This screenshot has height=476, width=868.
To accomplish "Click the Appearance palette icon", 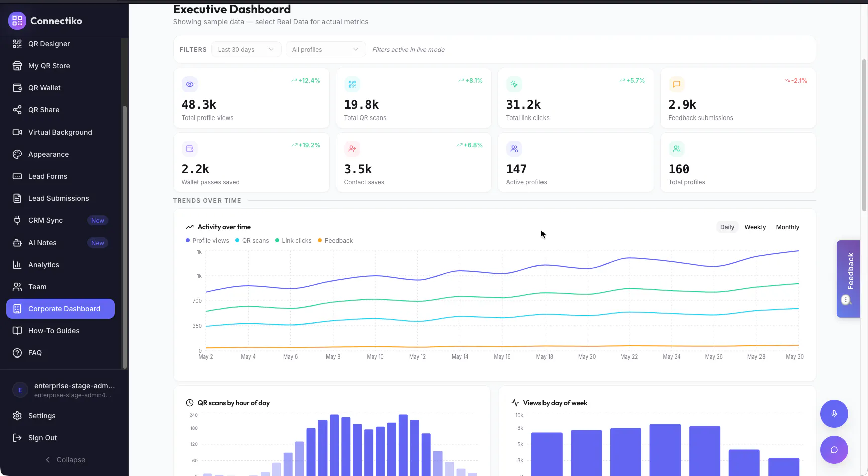I will click(17, 154).
